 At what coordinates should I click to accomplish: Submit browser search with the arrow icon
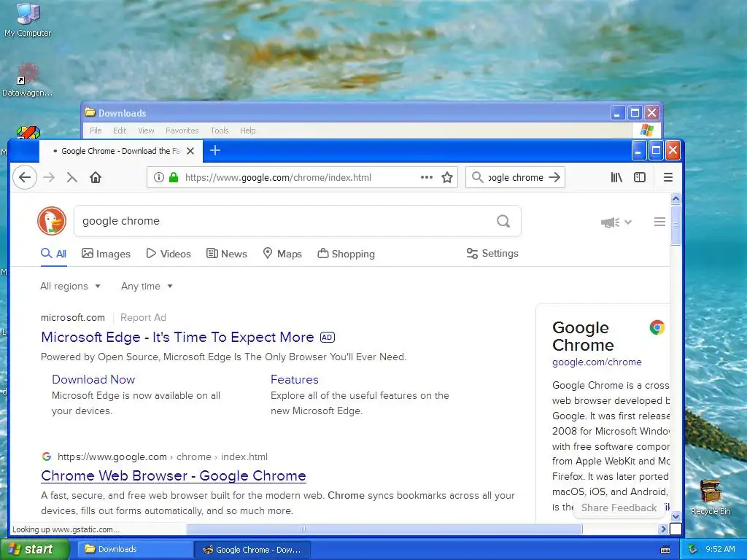554,178
